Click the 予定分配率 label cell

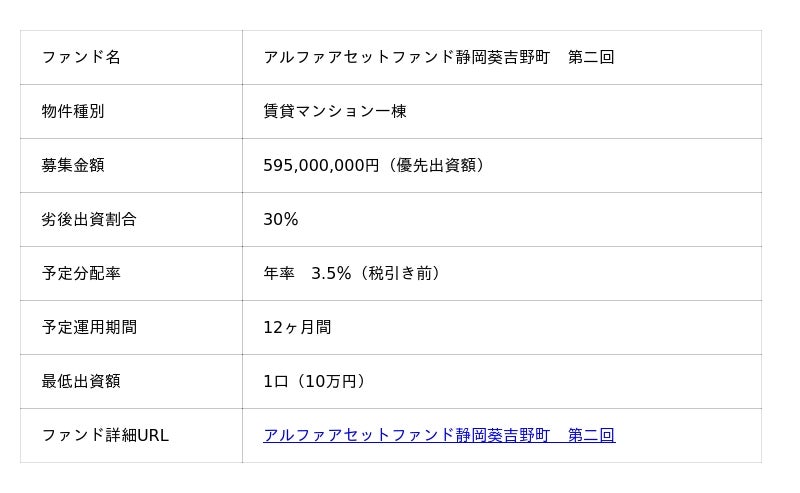click(81, 273)
